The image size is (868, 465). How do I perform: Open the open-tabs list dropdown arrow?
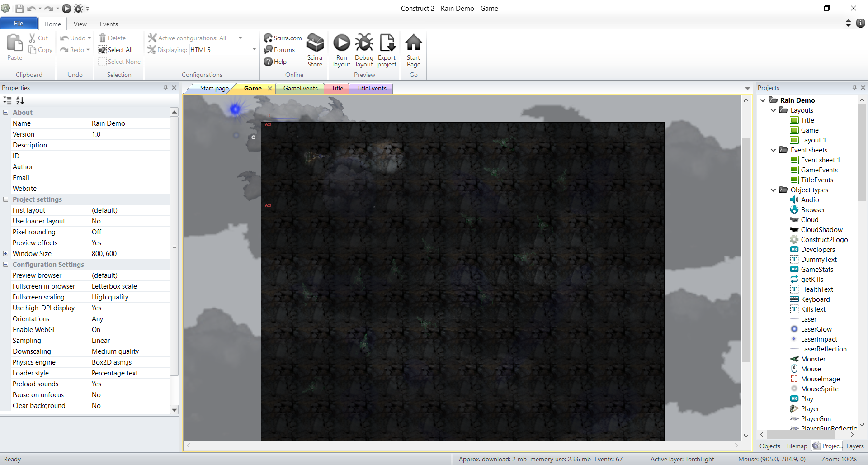[x=747, y=89]
